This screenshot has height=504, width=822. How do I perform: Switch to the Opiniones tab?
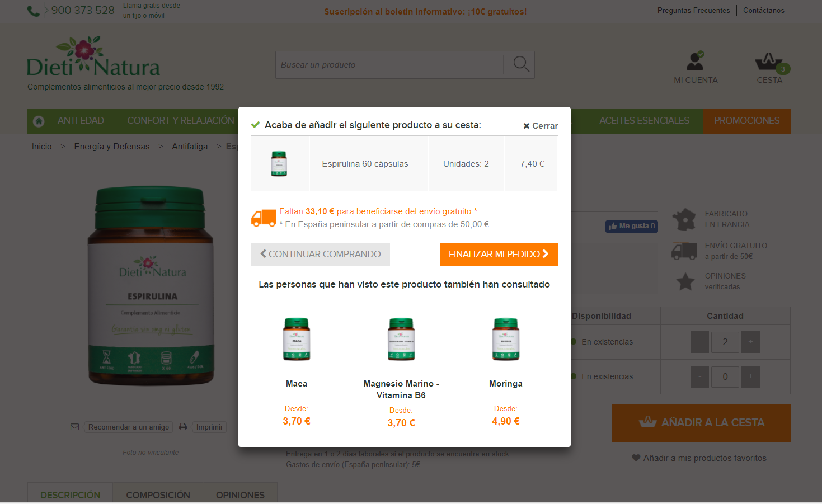240,495
